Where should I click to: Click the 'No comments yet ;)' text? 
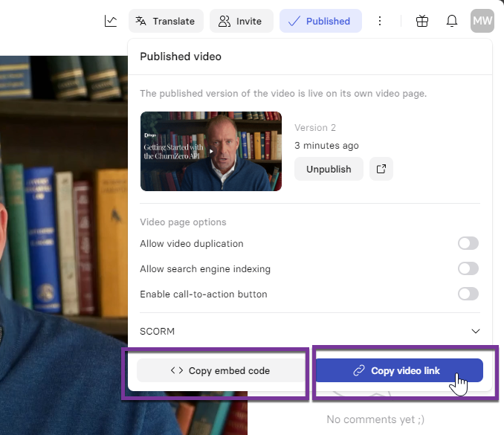pos(375,419)
